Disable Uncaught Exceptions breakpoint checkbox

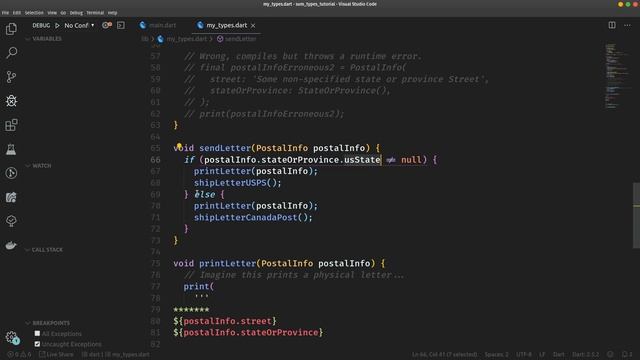pyautogui.click(x=37, y=344)
